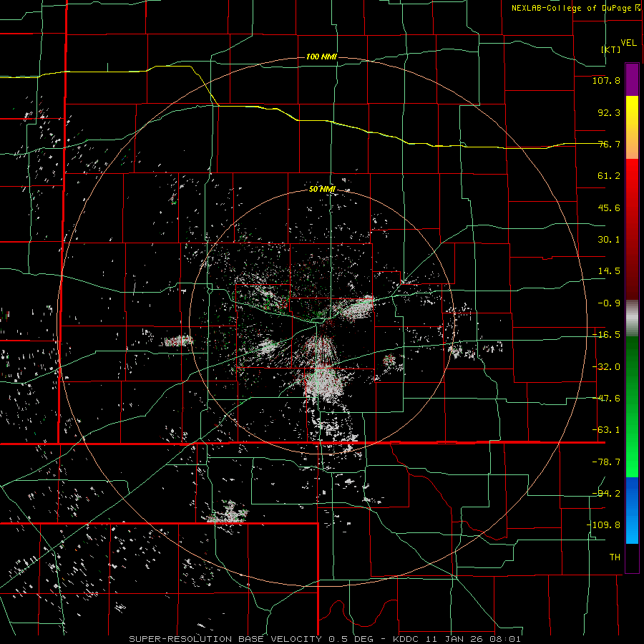The height and width of the screenshot is (644, 644).
Task: Select the -78.7 legend value
Action: click(606, 462)
